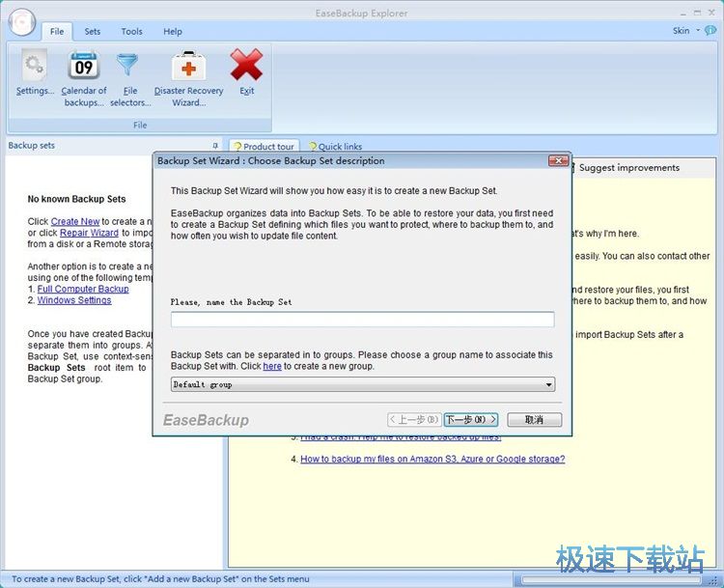Open Amazon S3, Azure or Google storage link

(x=432, y=459)
